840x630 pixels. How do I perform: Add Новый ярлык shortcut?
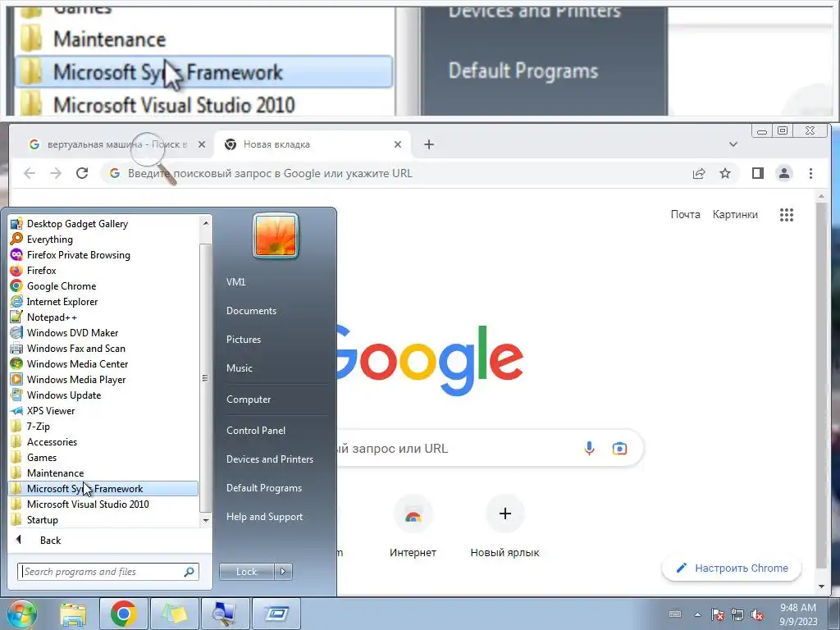coord(504,526)
